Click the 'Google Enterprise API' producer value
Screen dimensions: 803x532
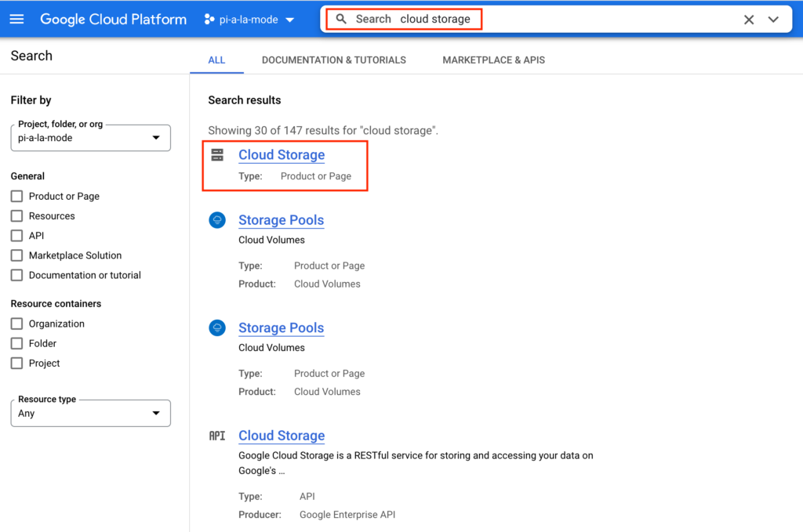[x=347, y=515]
